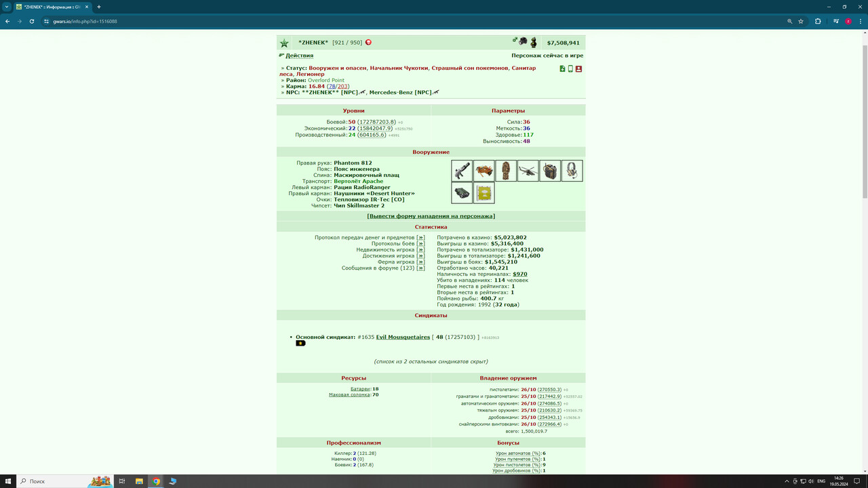The image size is (868, 488).
Task: Click the Урон пулеметов bonus link
Action: pos(518,460)
